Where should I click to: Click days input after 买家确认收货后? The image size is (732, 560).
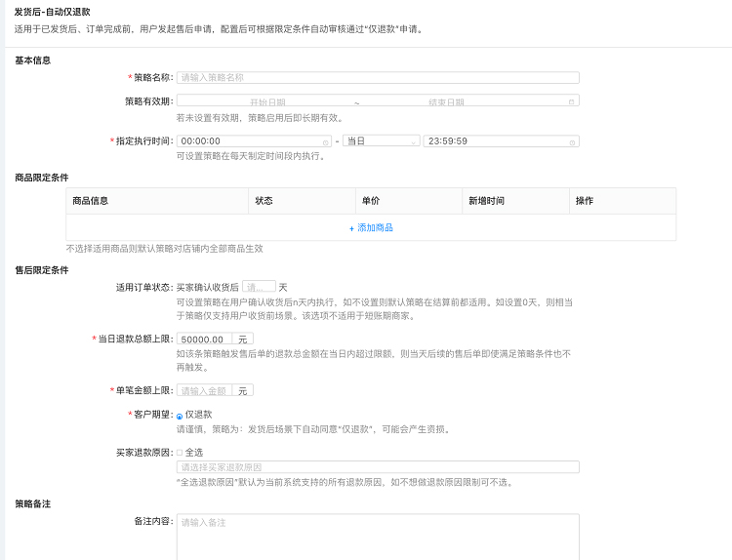(x=259, y=287)
